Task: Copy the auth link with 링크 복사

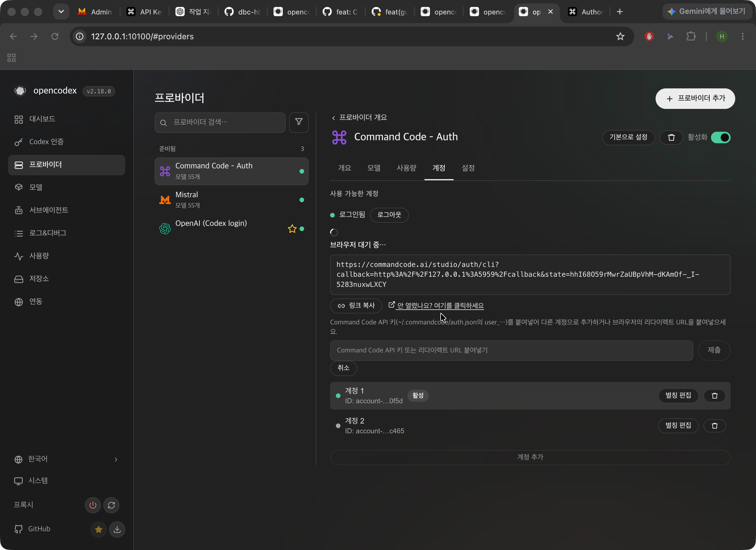Action: pos(356,306)
